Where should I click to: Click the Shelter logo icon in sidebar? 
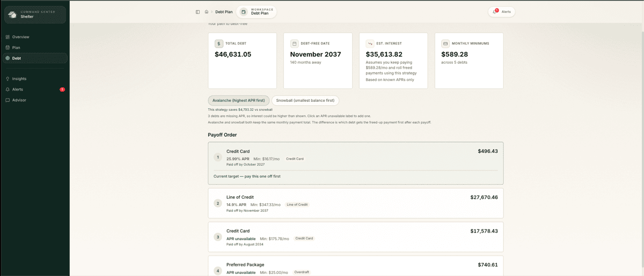pyautogui.click(x=12, y=14)
